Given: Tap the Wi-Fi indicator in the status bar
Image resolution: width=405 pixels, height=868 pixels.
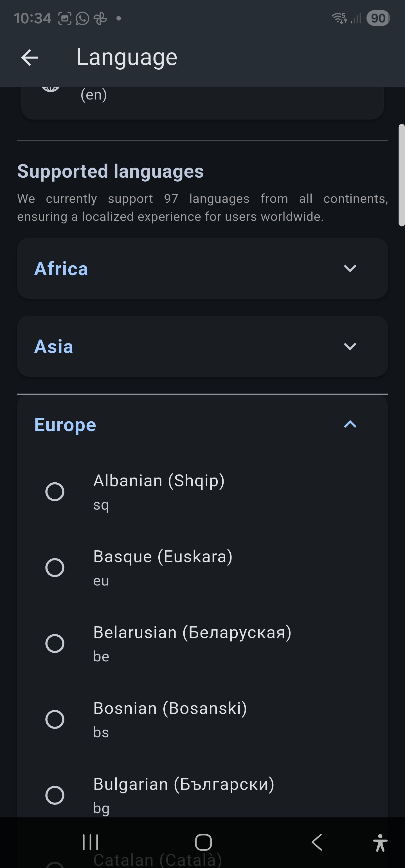Looking at the screenshot, I should tap(339, 17).
